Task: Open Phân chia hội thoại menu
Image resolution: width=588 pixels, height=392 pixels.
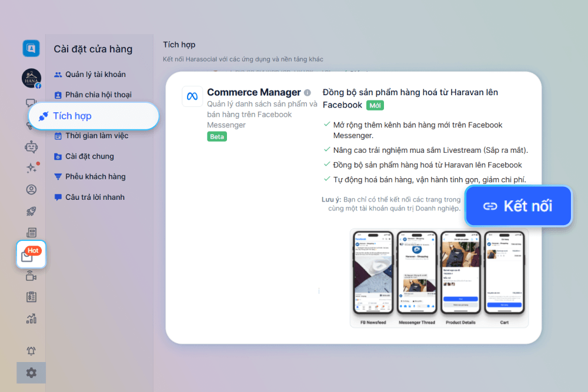Action: 93,95
